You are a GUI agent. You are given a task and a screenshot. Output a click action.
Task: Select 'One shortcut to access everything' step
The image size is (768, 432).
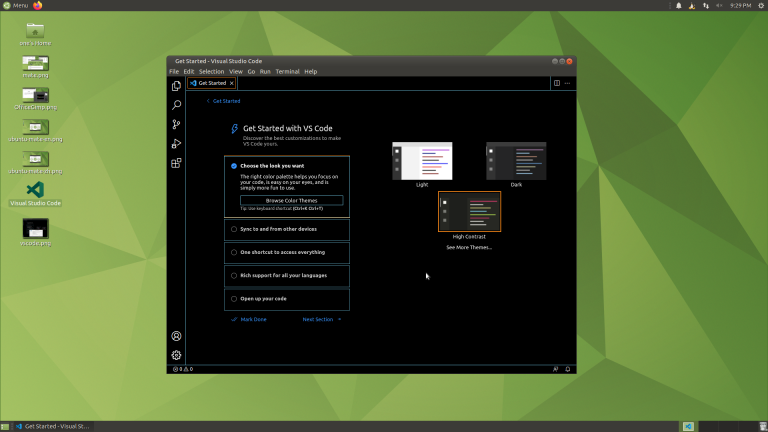pyautogui.click(x=287, y=252)
